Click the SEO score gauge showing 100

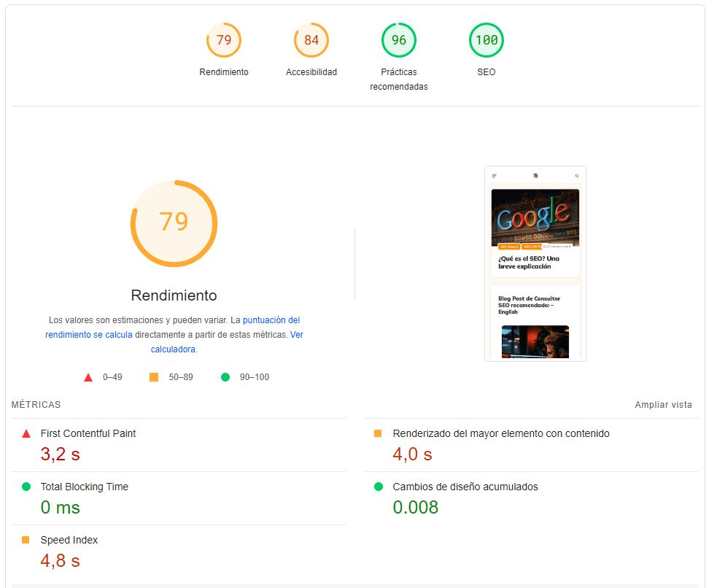pos(487,40)
